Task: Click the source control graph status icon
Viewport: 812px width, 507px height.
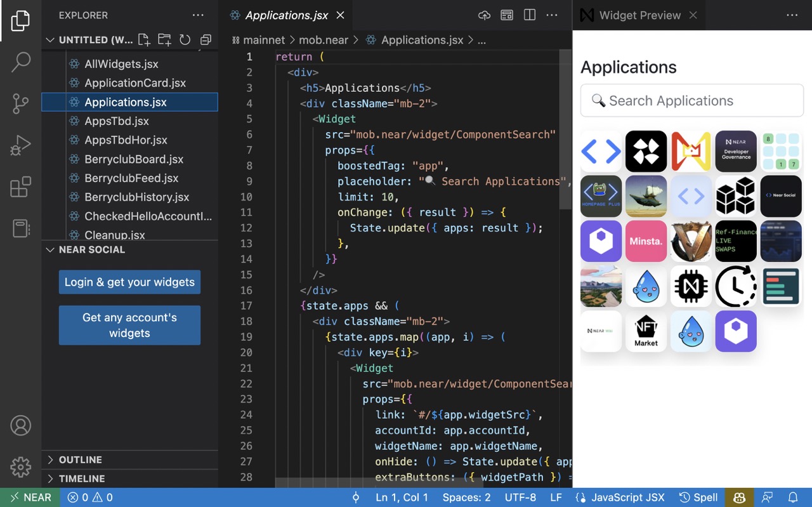Action: click(356, 497)
